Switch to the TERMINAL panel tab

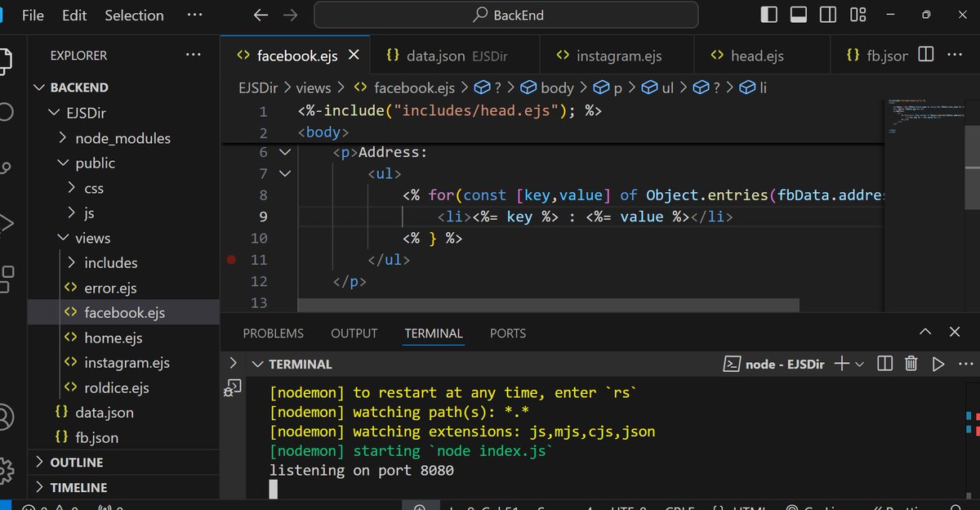tap(434, 333)
